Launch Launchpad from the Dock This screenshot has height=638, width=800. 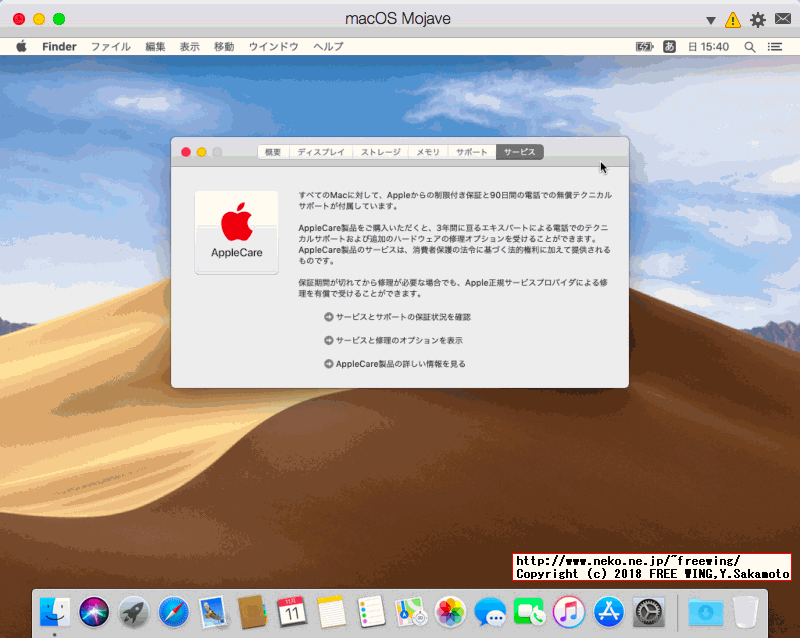pyautogui.click(x=134, y=613)
